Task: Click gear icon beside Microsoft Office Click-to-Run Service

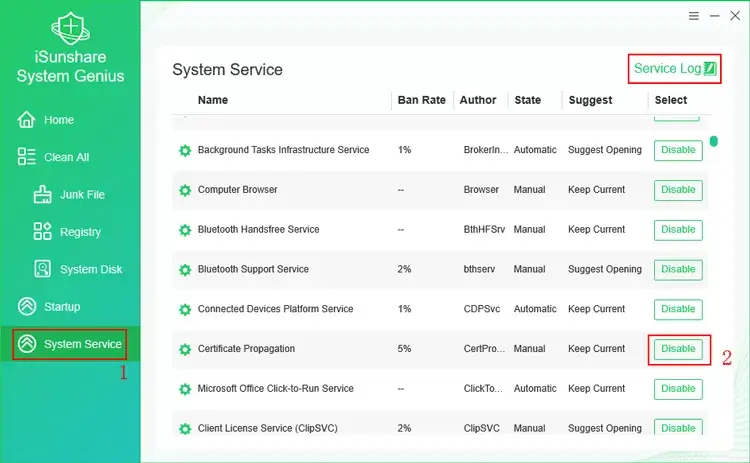Action: tap(185, 388)
